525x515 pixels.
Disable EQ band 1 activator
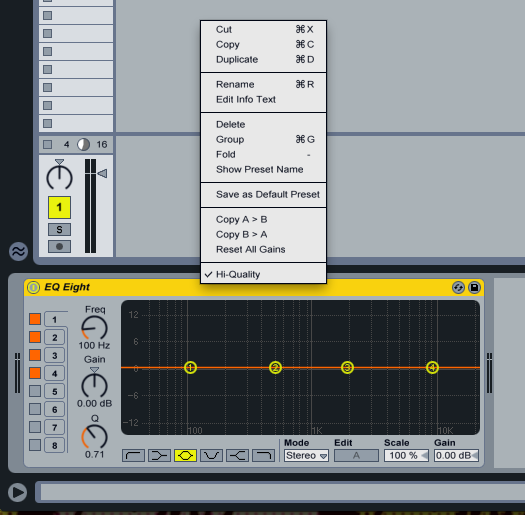(35, 319)
